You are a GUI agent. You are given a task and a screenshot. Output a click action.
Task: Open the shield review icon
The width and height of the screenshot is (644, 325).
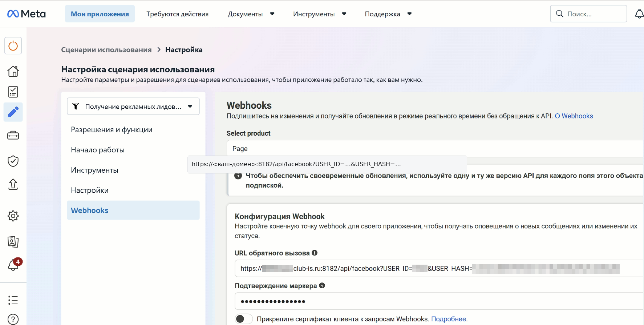pos(13,161)
